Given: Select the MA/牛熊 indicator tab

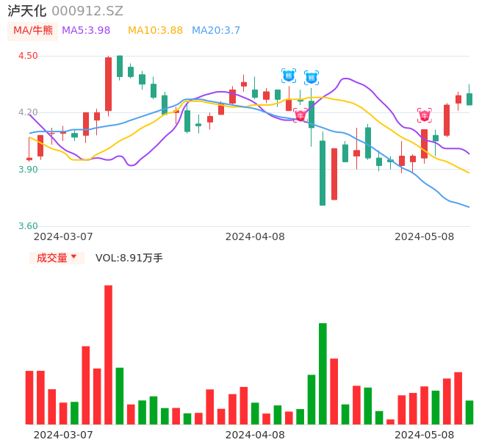Looking at the screenshot, I should [32, 31].
